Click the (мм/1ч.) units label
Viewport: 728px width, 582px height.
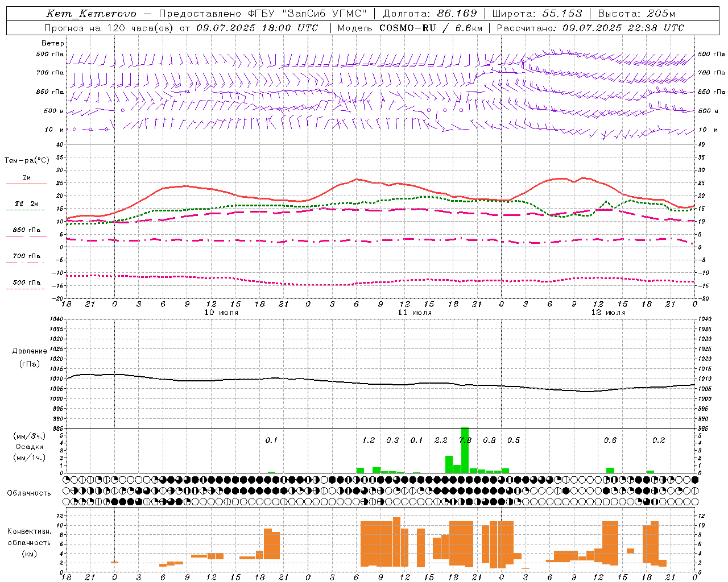(30, 458)
